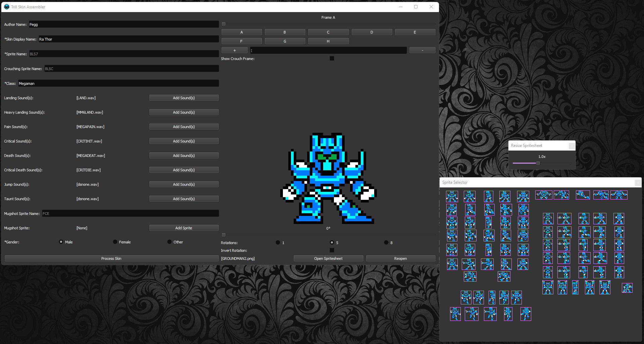Screen dimensions: 644x344
Task: Enable Show Crouch Frame
Action: [332, 58]
